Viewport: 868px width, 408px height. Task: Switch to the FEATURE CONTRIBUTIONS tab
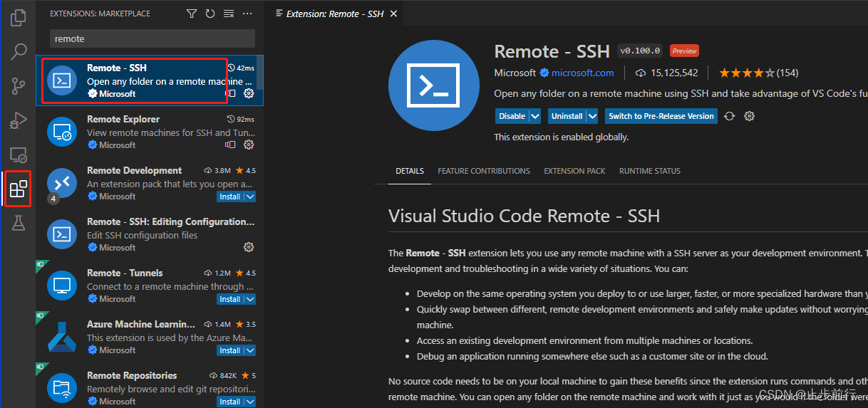tap(484, 171)
